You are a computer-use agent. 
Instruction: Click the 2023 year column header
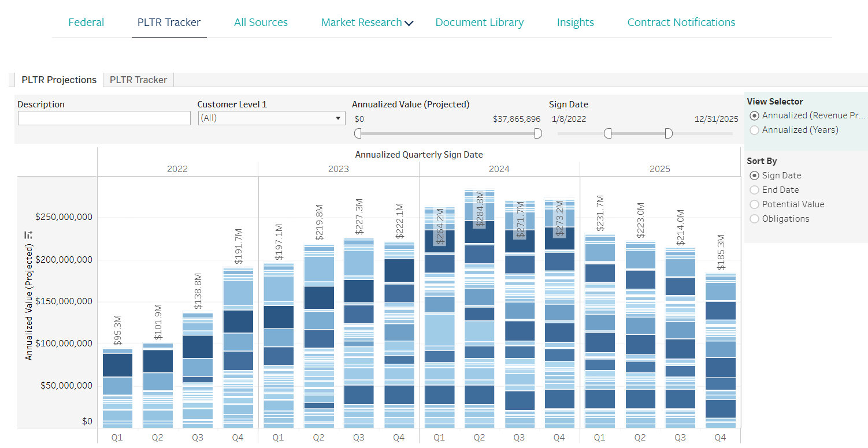pyautogui.click(x=339, y=169)
